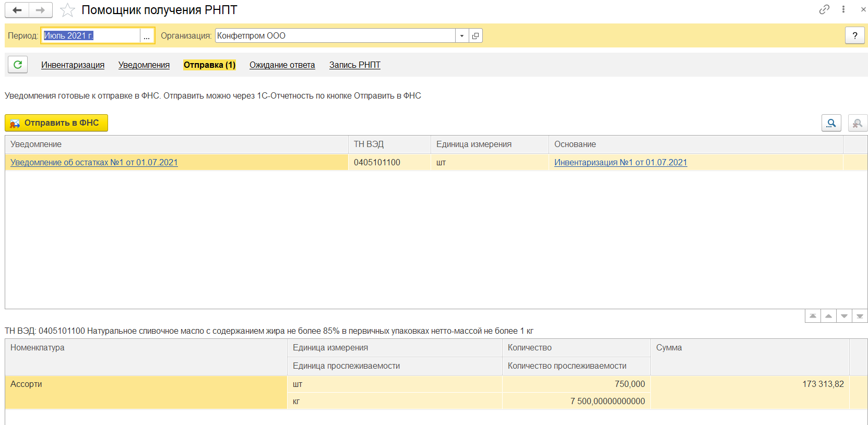Viewport: 868px width, 425px height.
Task: Click the green refresh icon
Action: click(x=18, y=65)
